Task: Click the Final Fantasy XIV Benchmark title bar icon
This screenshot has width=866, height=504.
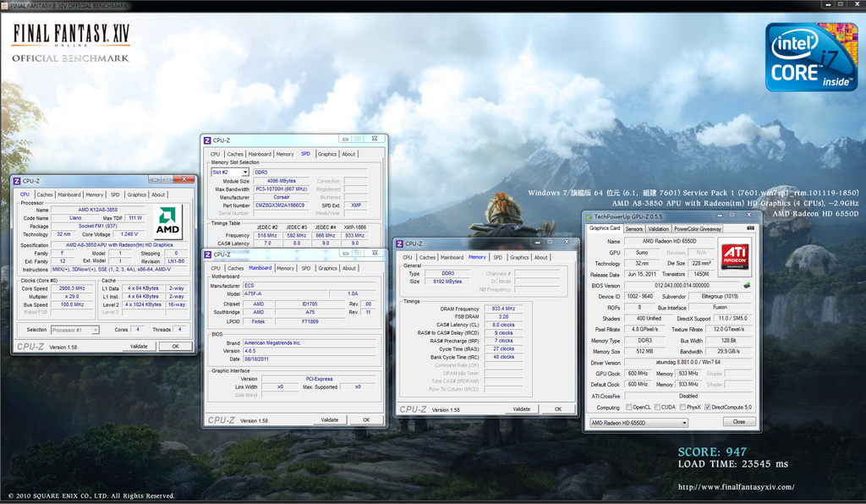Action: coord(4,6)
